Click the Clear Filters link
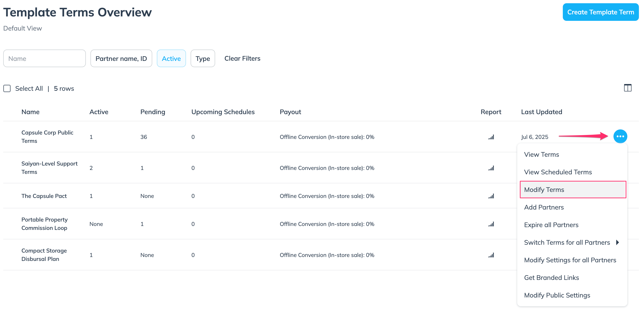This screenshot has width=644, height=313. click(x=242, y=58)
